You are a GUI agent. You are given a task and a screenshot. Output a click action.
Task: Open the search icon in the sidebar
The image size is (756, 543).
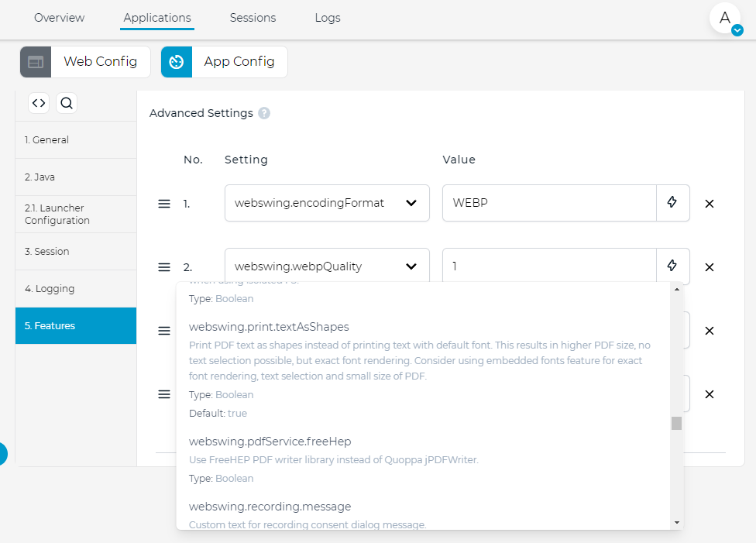click(67, 103)
